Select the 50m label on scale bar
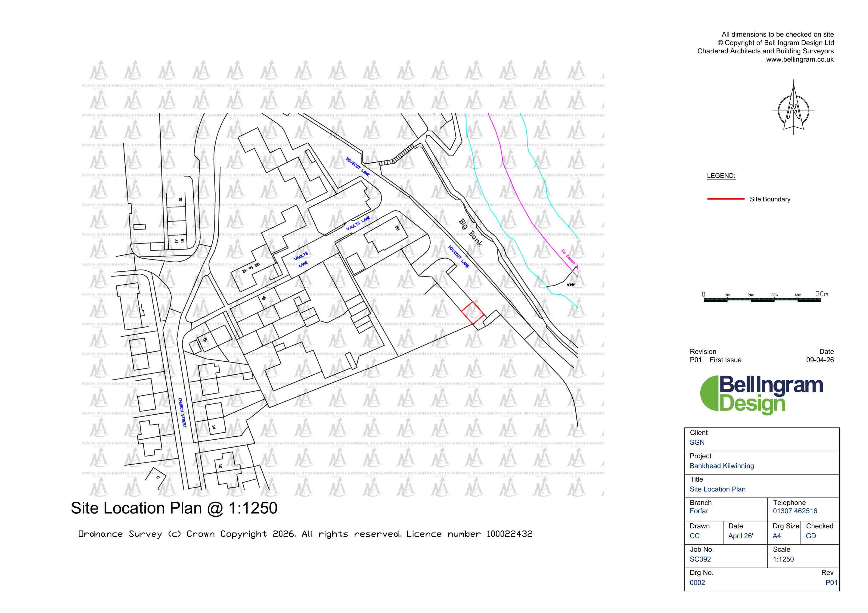 822,293
